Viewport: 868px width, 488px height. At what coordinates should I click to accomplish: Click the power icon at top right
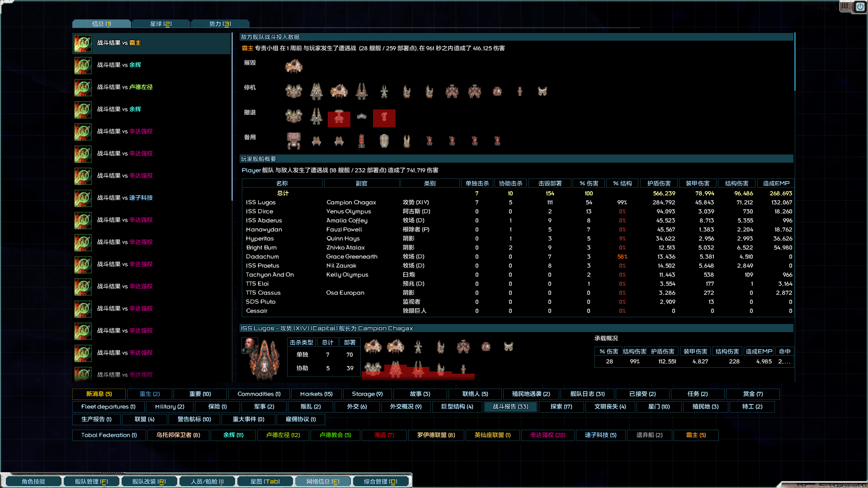click(x=859, y=7)
